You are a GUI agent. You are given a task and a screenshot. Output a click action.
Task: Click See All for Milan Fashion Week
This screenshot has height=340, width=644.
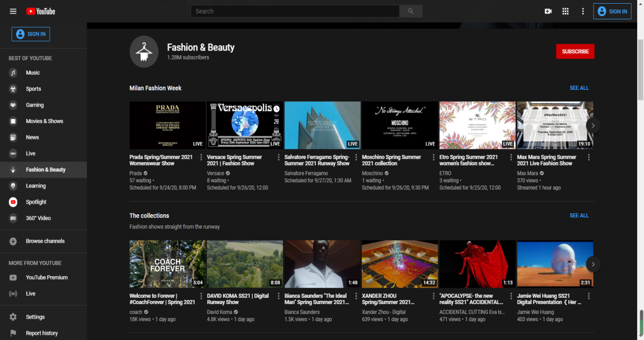coord(579,88)
